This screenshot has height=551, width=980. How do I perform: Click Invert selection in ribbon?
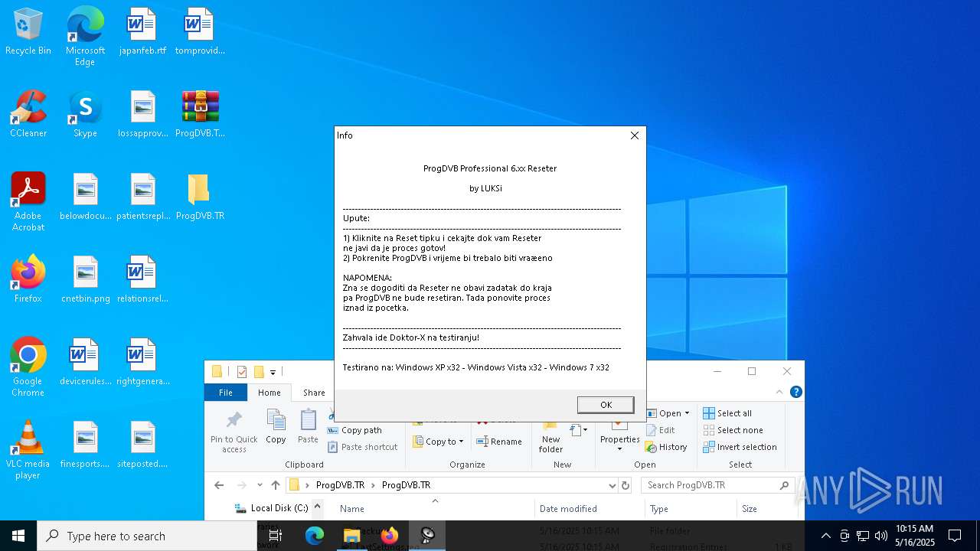[740, 447]
